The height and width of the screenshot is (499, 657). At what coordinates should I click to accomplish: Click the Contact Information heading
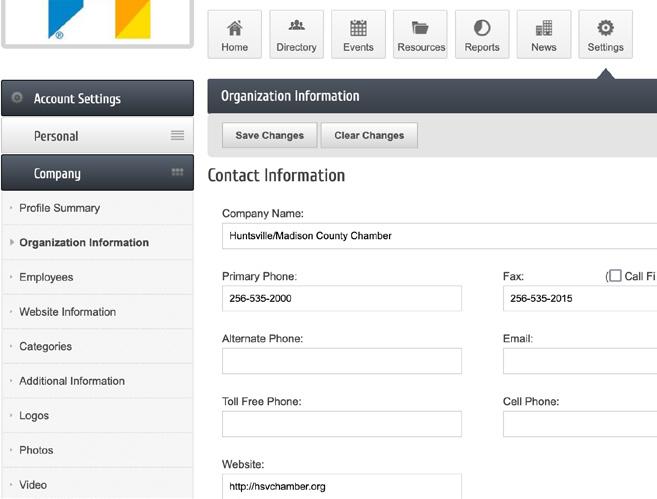click(276, 175)
